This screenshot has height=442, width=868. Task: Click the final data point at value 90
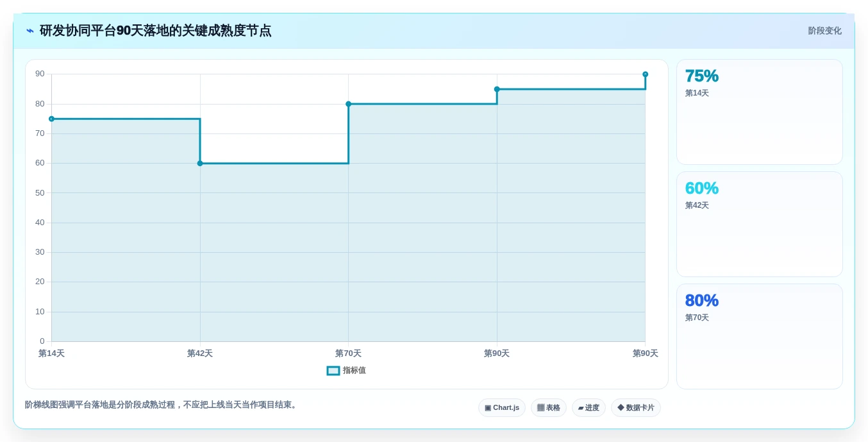646,74
